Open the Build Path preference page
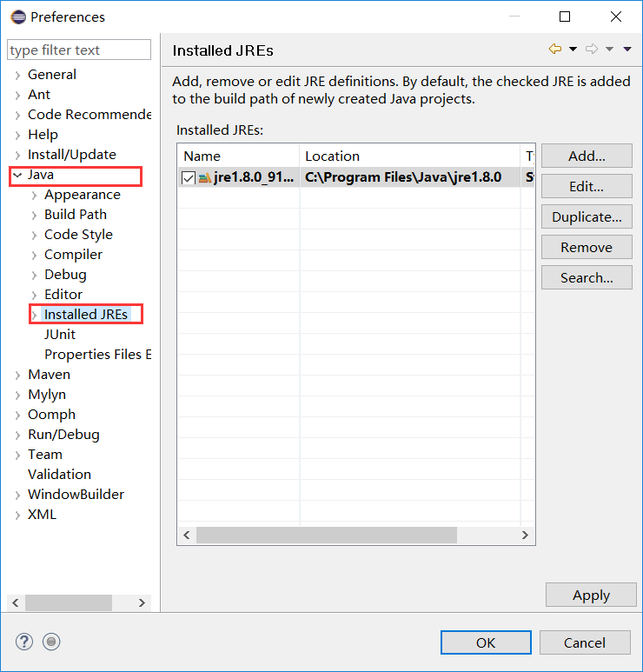Viewport: 643px width, 672px height. pos(76,214)
